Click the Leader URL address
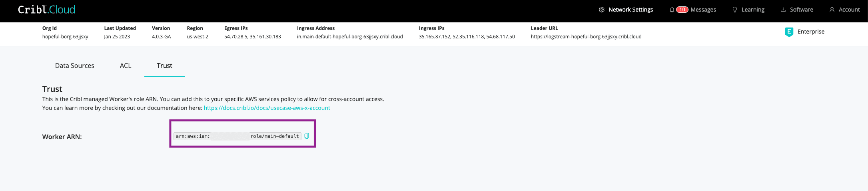 pos(586,37)
